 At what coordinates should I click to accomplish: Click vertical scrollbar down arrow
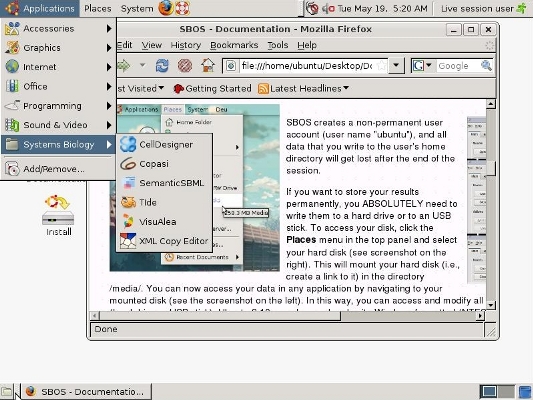pos(490,305)
